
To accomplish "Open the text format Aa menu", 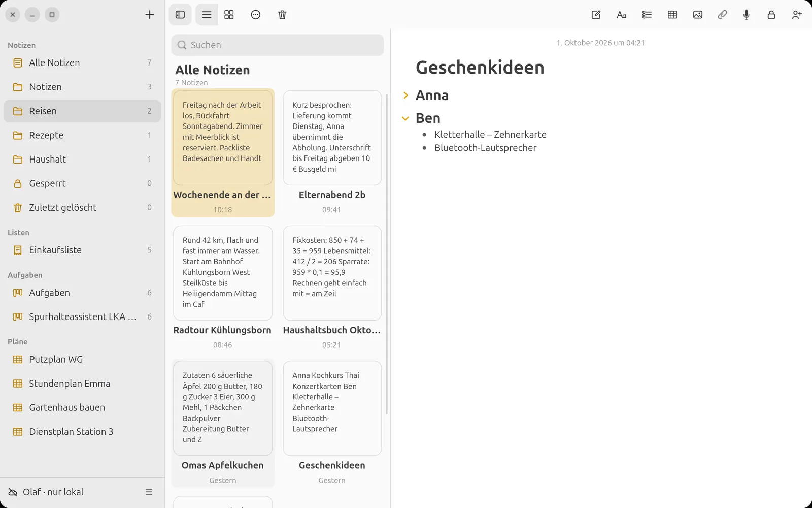I will tap(621, 15).
